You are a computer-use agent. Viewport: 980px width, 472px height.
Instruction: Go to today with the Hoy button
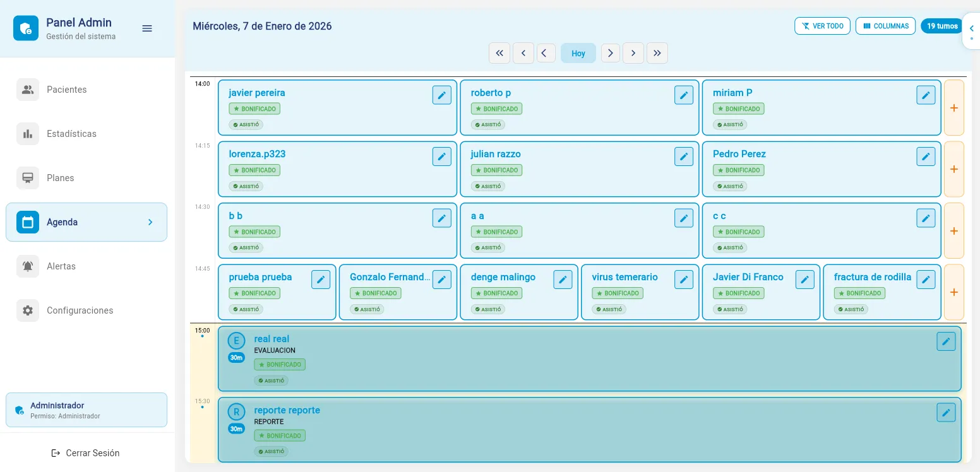click(578, 53)
